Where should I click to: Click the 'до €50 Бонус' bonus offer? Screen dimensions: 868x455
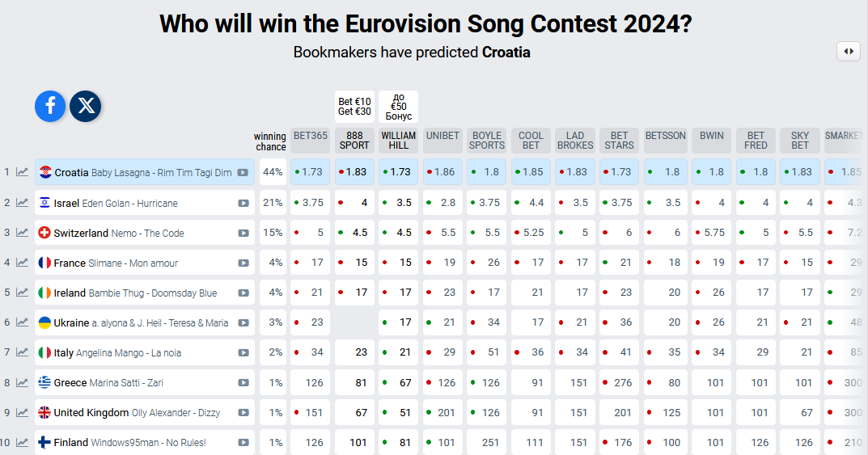click(398, 107)
